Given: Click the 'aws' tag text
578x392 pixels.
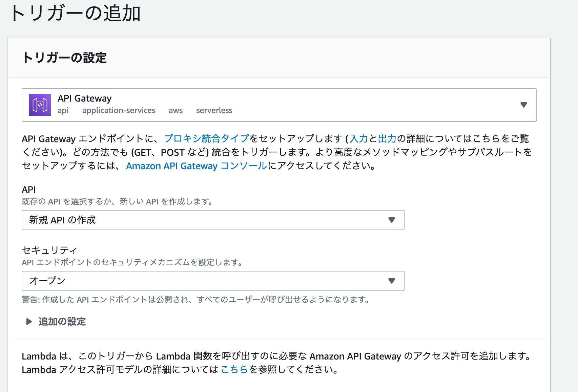Looking at the screenshot, I should tap(176, 110).
